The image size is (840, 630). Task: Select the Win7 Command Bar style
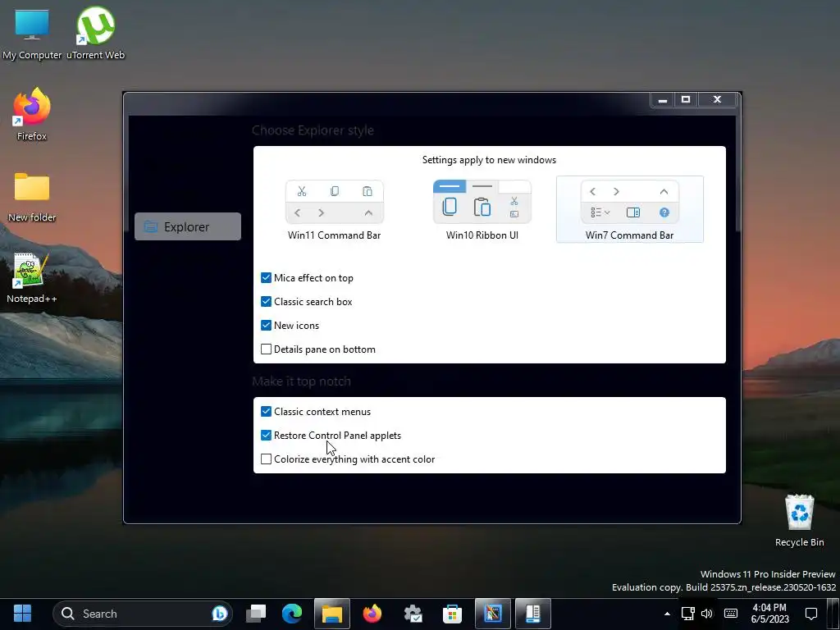629,209
